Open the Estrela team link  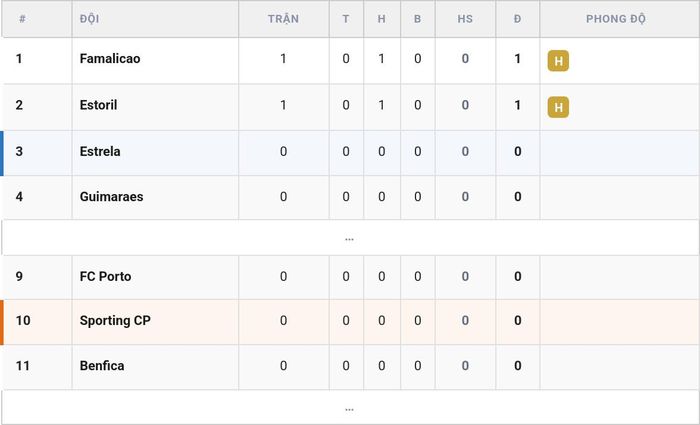tap(100, 151)
